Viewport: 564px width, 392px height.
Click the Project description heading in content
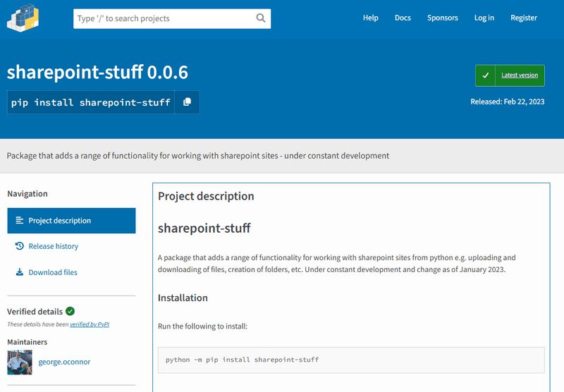206,196
